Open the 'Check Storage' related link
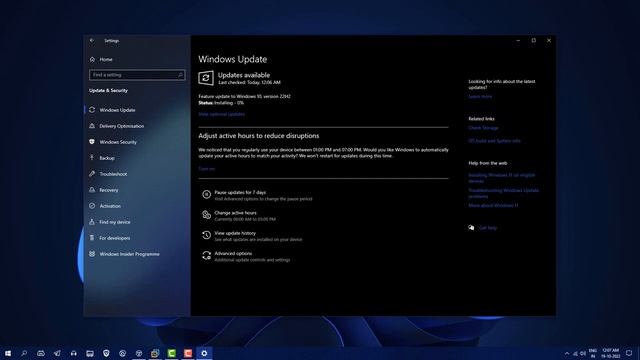640x360 pixels. [483, 128]
